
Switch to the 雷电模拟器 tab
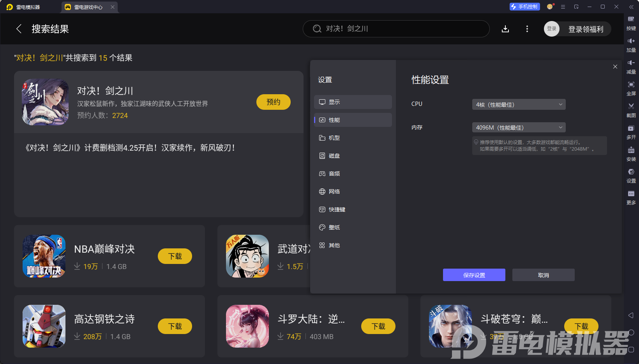tap(24, 7)
